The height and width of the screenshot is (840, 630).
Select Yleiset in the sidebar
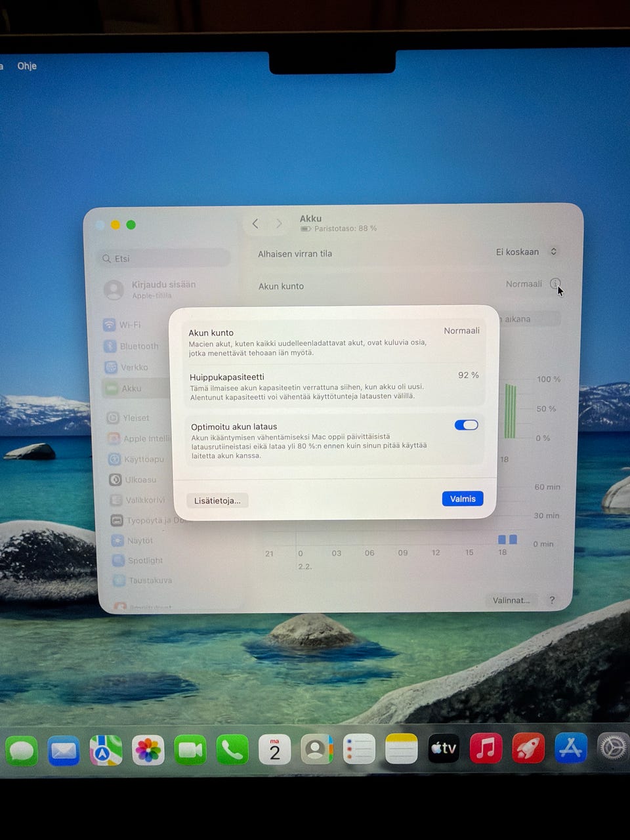tap(129, 417)
